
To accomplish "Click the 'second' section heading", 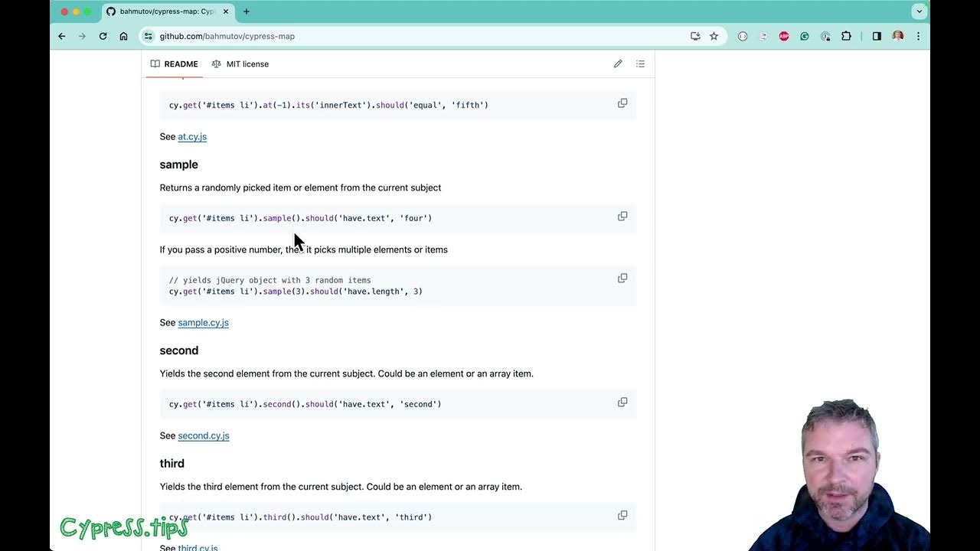I will tap(179, 350).
